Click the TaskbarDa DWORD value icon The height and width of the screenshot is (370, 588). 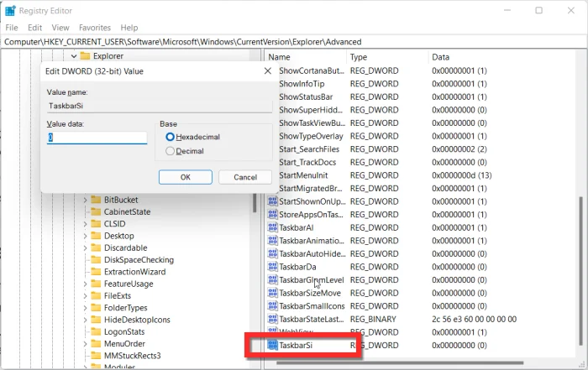[x=273, y=267]
